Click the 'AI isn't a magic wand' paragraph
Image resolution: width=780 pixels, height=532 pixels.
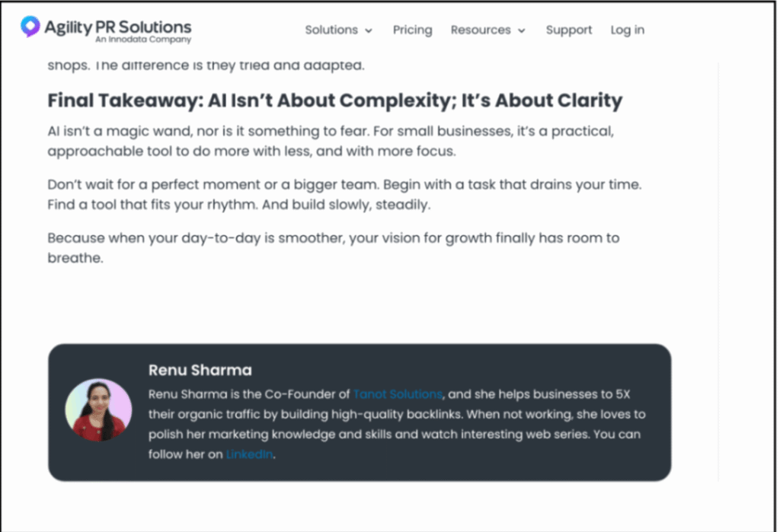coord(330,141)
